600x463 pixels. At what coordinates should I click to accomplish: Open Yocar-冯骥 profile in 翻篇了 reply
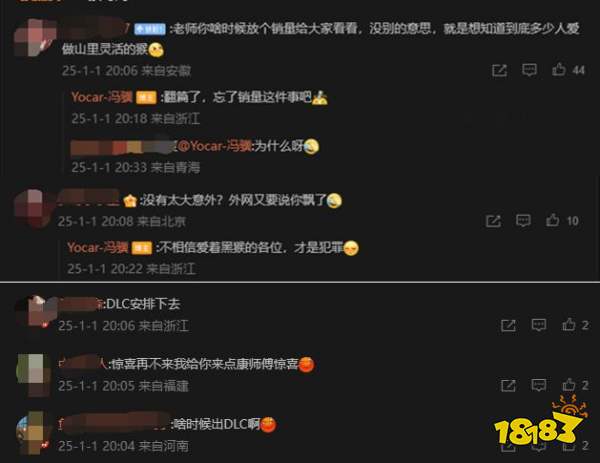pyautogui.click(x=102, y=97)
